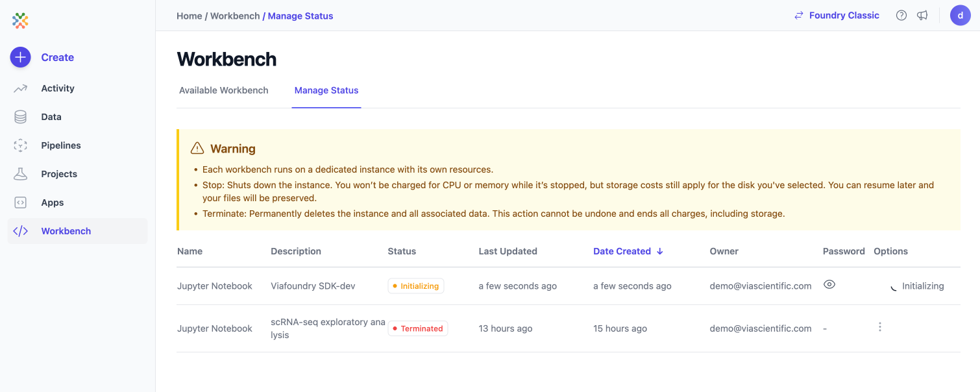The width and height of the screenshot is (980, 392).
Task: Select the Manage Status tab
Action: [326, 90]
